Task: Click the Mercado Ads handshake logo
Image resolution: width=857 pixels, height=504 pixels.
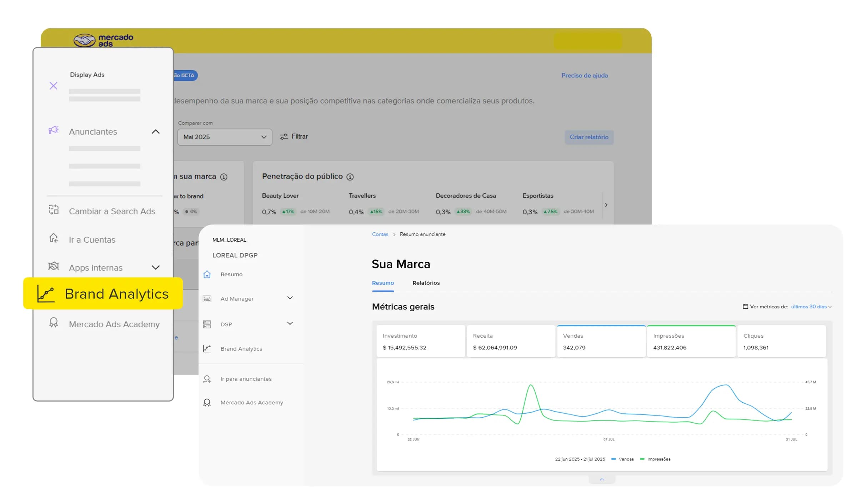Action: click(84, 40)
